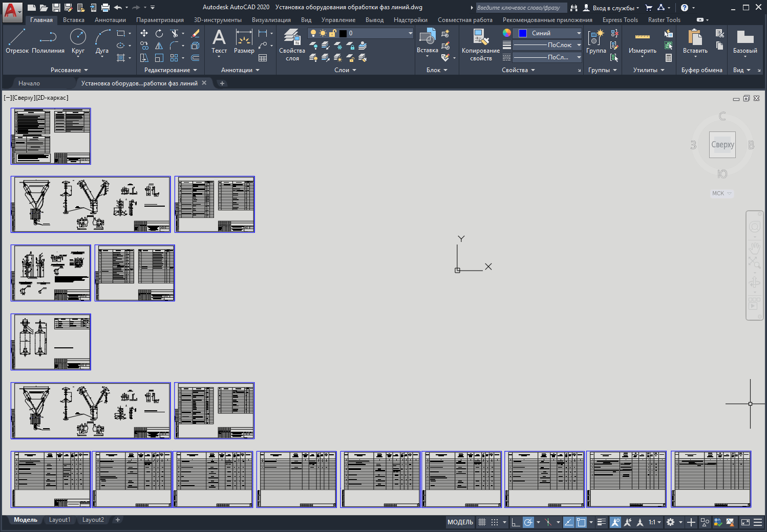767x532 pixels.
Task: Click the keyword search input field
Action: coord(520,8)
